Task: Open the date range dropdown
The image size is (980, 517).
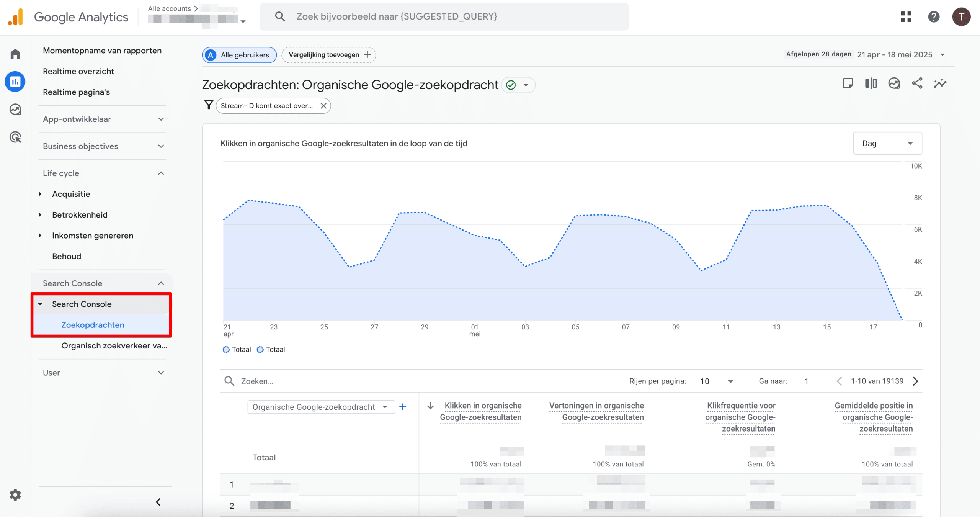Action: pyautogui.click(x=942, y=54)
